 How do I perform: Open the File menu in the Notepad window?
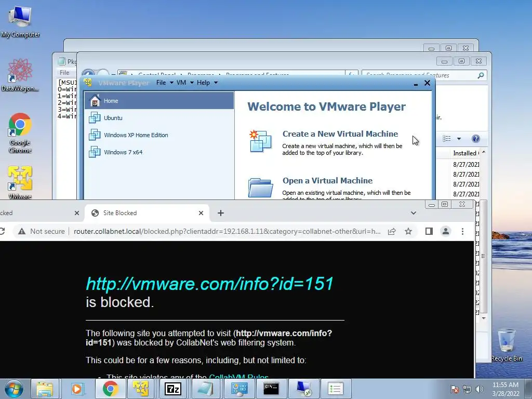pyautogui.click(x=64, y=72)
